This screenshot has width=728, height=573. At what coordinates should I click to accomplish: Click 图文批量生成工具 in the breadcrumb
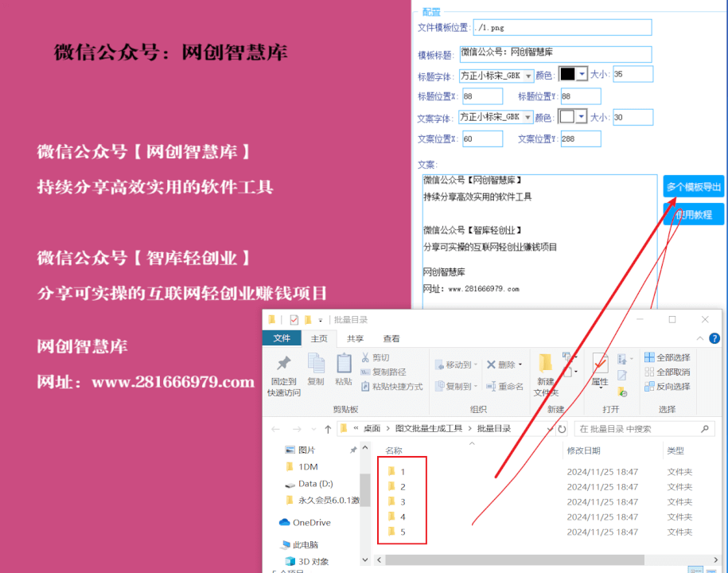(429, 429)
